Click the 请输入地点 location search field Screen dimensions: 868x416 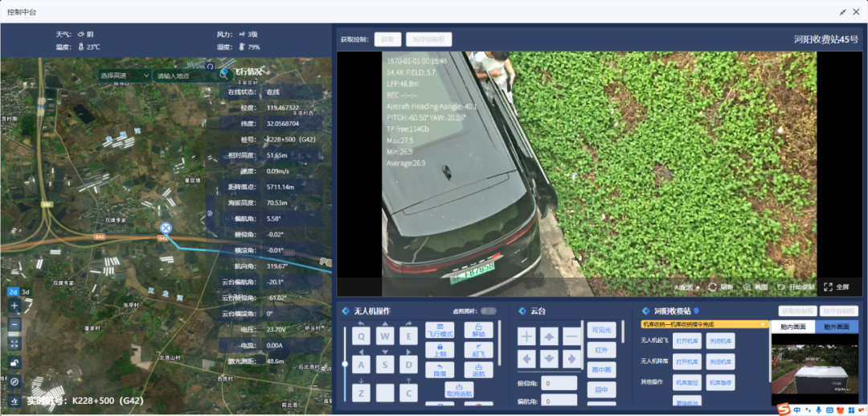pos(184,76)
